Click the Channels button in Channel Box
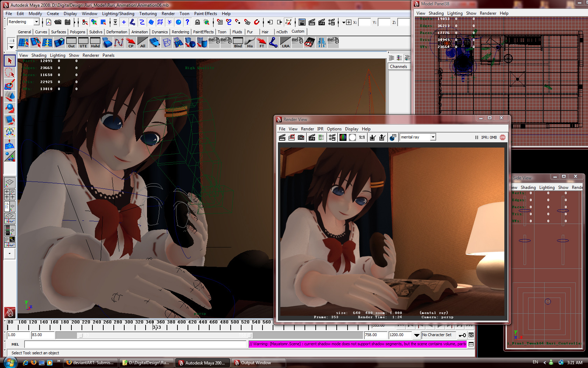Image resolution: width=588 pixels, height=368 pixels. [x=398, y=67]
